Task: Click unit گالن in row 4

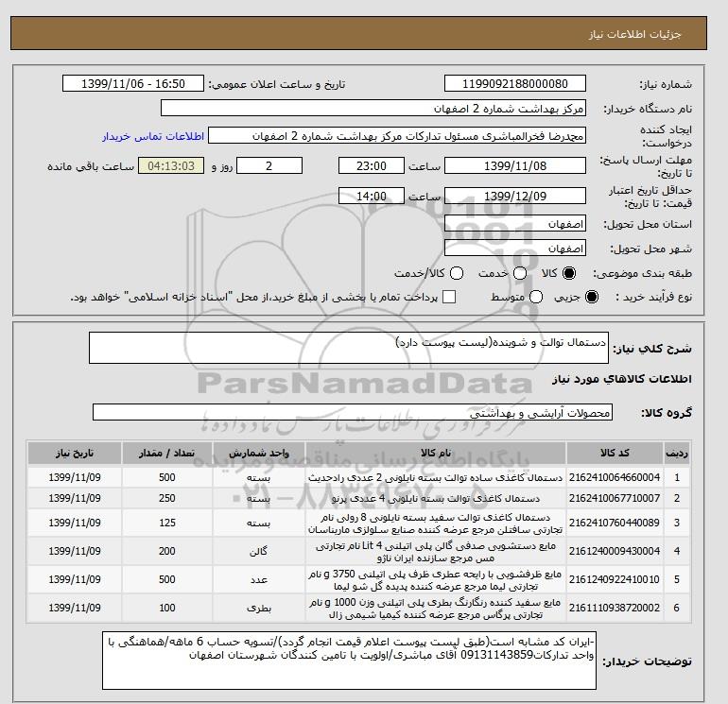Action: (x=259, y=551)
